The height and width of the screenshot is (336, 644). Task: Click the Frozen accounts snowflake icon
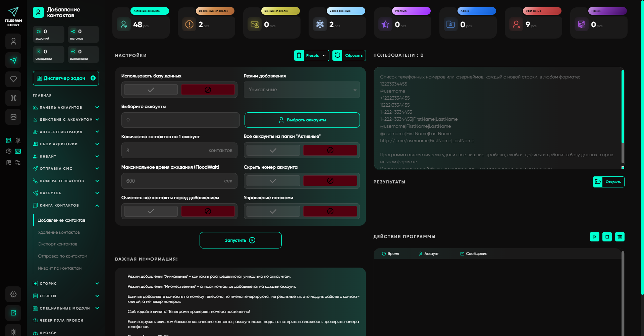click(x=320, y=24)
